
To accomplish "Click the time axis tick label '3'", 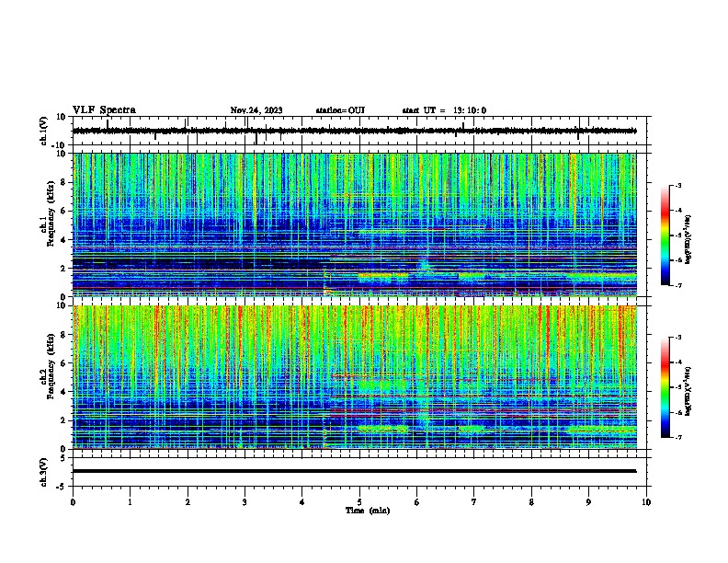I will [245, 502].
